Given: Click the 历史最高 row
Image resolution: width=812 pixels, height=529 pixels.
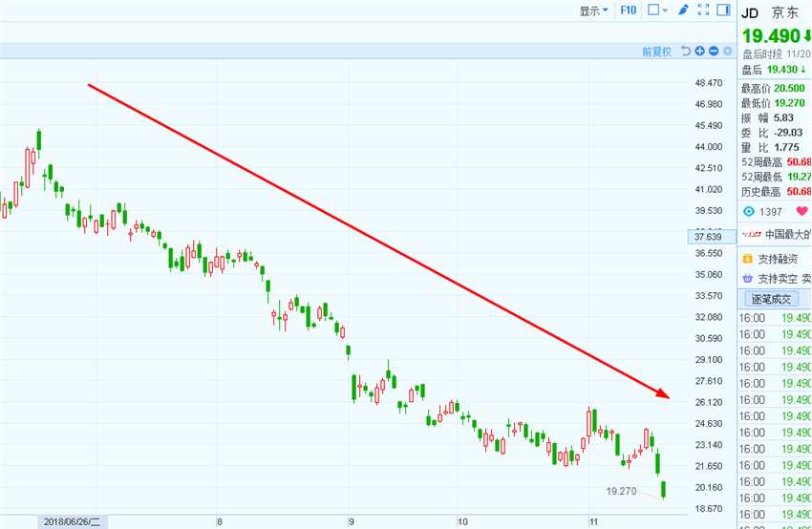Looking at the screenshot, I should pos(777,192).
